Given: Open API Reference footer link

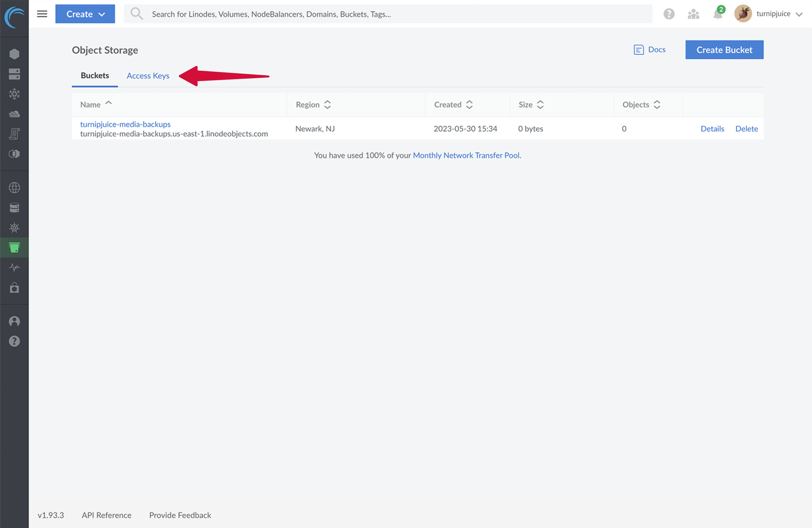Looking at the screenshot, I should [107, 515].
